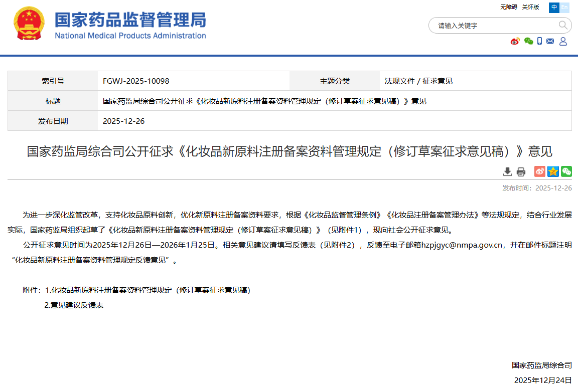This screenshot has height=392, width=578.
Task: Open NMPA Weibo icon in header
Action: 514,42
